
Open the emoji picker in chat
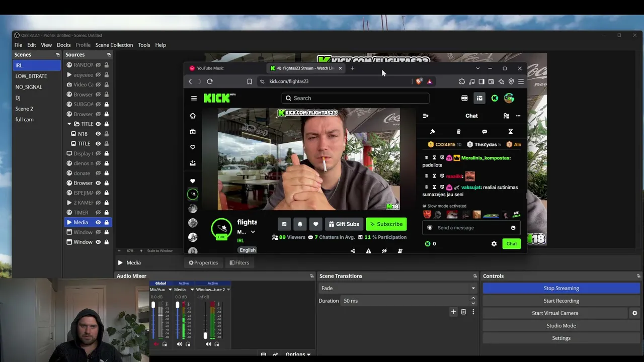click(513, 228)
